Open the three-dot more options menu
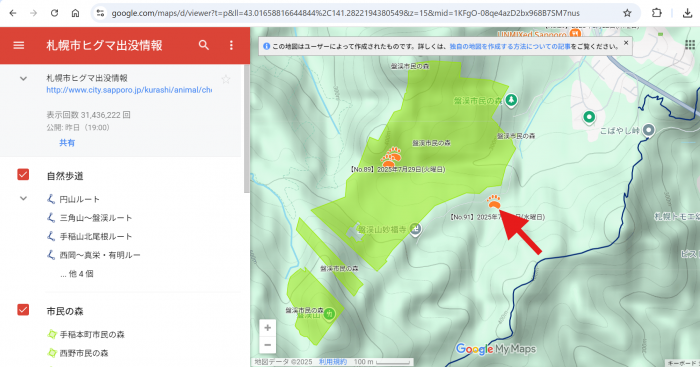Viewport: 700px width, 367px height. click(x=231, y=45)
